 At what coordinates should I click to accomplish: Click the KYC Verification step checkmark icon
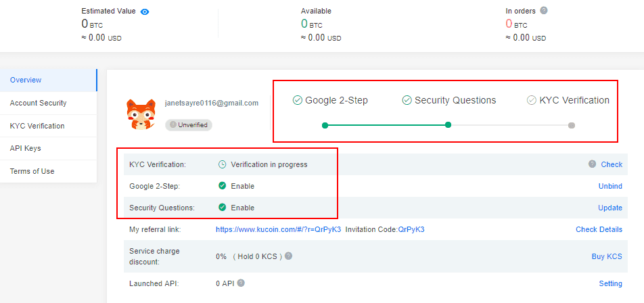point(532,100)
